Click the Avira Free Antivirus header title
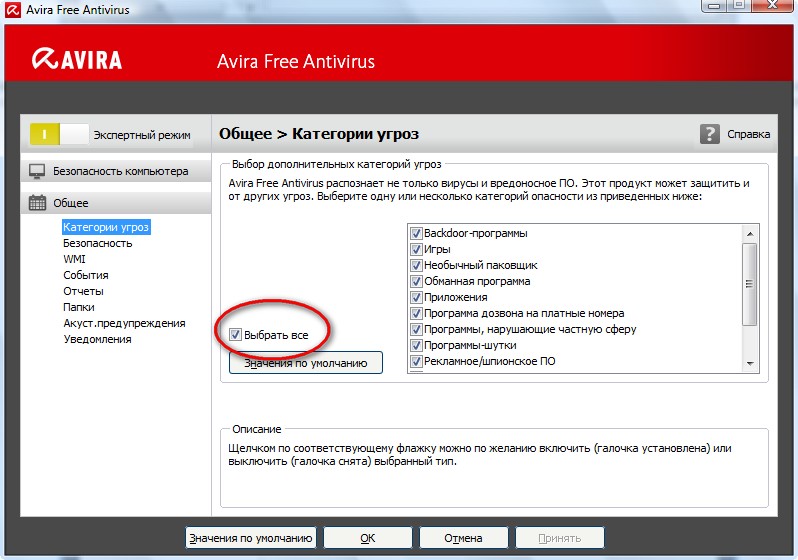 [x=296, y=62]
